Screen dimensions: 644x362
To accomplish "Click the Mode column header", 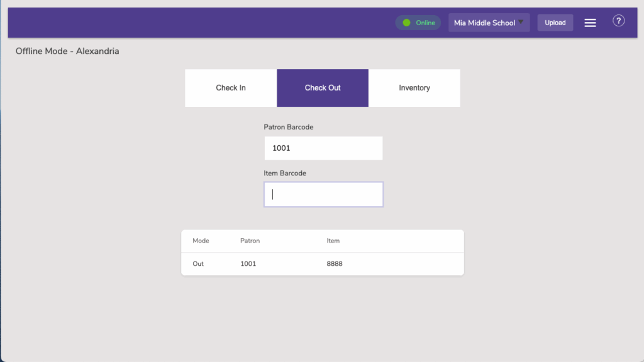I will click(201, 241).
